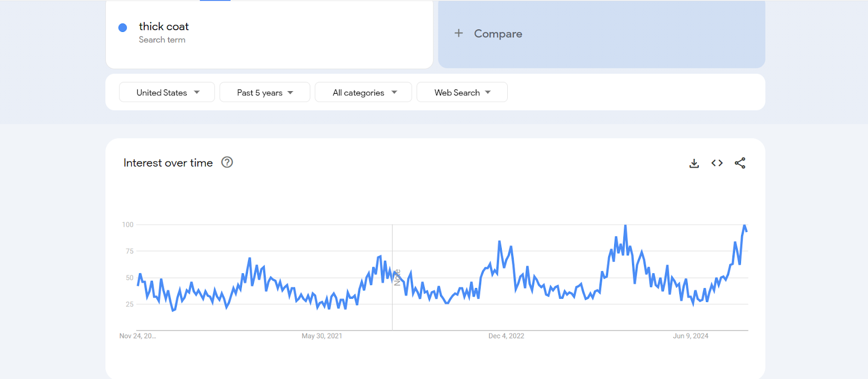The height and width of the screenshot is (379, 868).
Task: Click the Dec 4, 2022 axis label
Action: [x=506, y=336]
